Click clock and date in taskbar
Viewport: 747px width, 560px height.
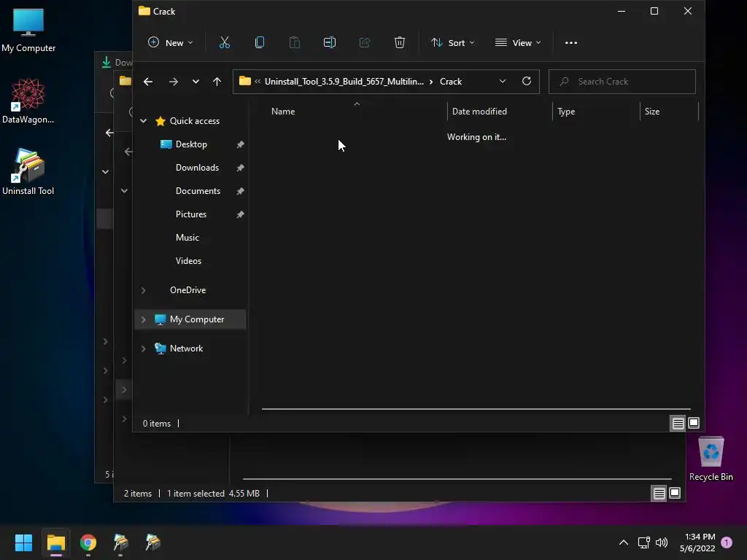pyautogui.click(x=697, y=542)
